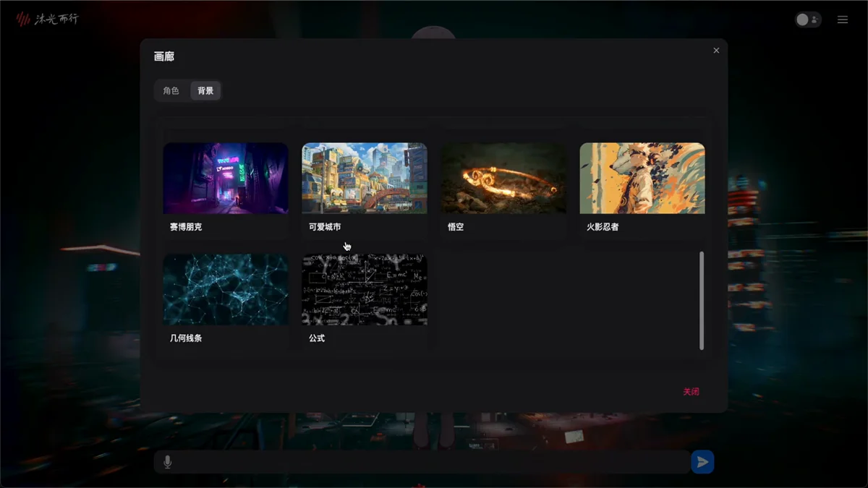
Task: Choose the 几何线条 background thumbnail
Action: 226,289
